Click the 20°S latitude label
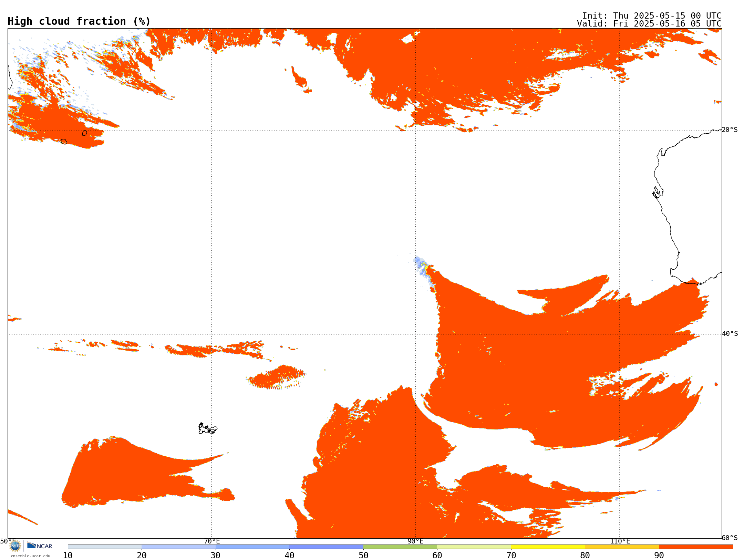Image resolution: width=744 pixels, height=560 pixels. [730, 130]
